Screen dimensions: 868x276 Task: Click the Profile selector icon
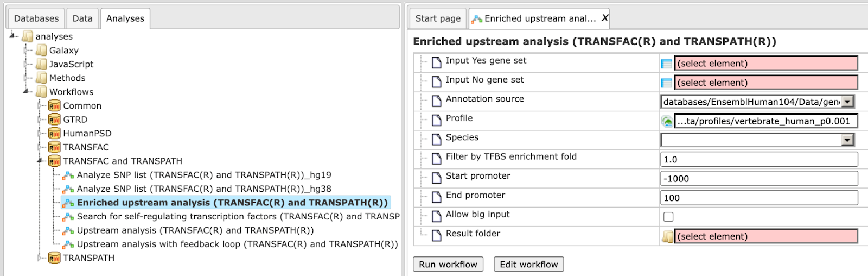coord(667,121)
